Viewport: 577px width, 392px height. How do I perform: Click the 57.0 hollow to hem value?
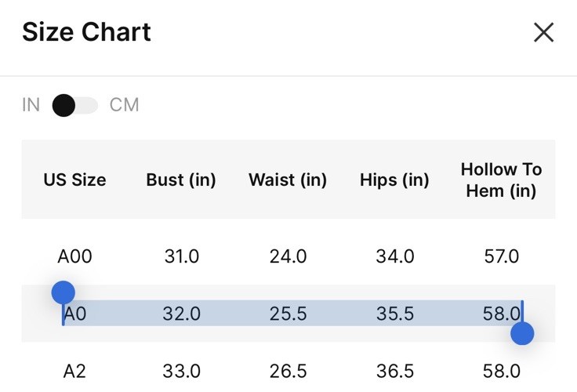(x=502, y=256)
